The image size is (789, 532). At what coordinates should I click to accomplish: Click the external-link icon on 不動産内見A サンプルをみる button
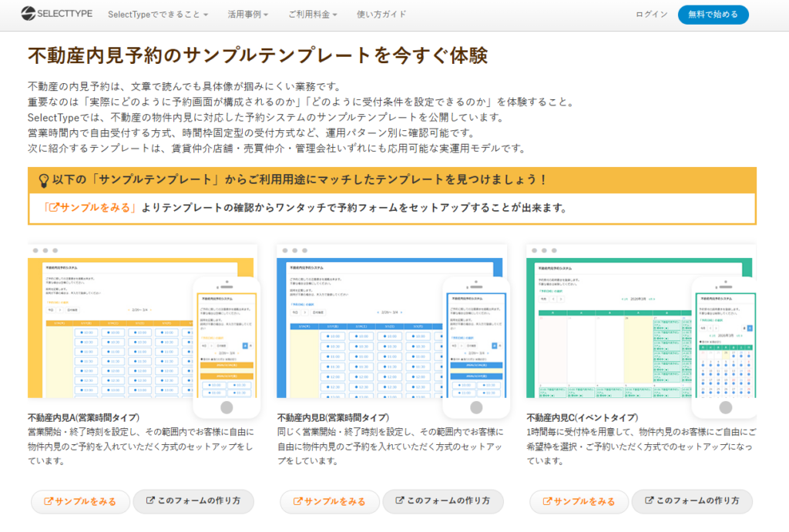coord(48,501)
